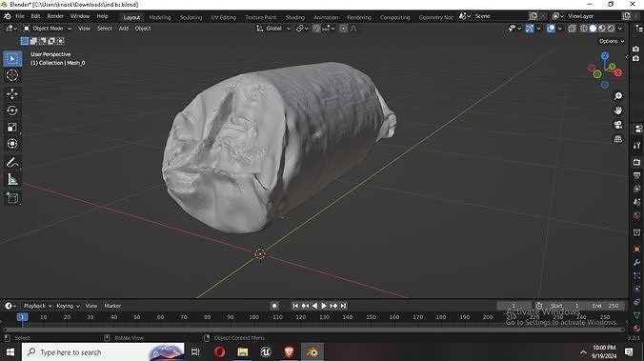Open the Keying popover
This screenshot has width=644, height=361.
click(x=68, y=306)
